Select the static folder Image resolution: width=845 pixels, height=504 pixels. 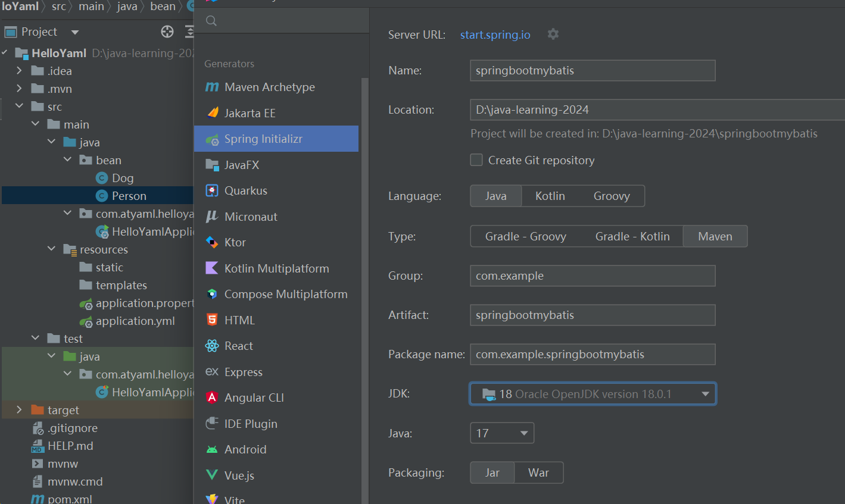110,267
